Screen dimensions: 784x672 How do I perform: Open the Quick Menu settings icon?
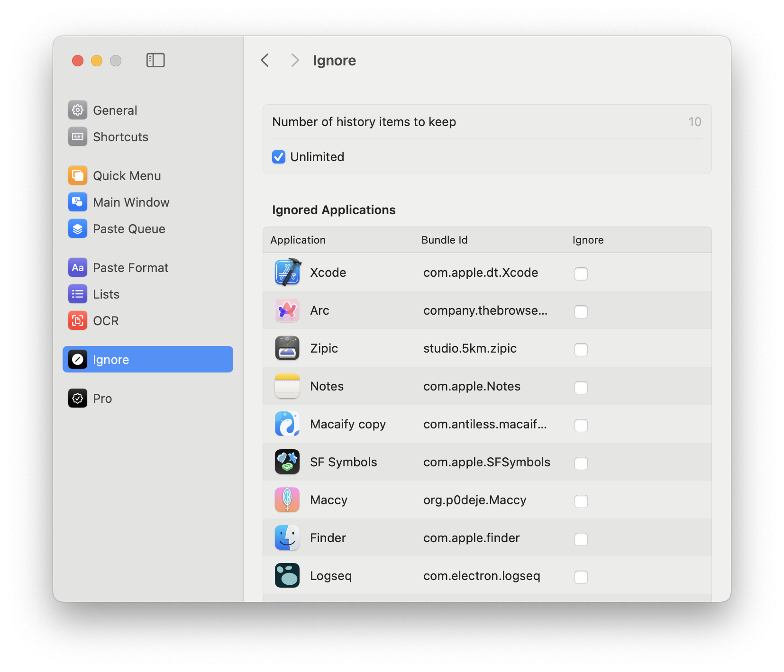(77, 175)
